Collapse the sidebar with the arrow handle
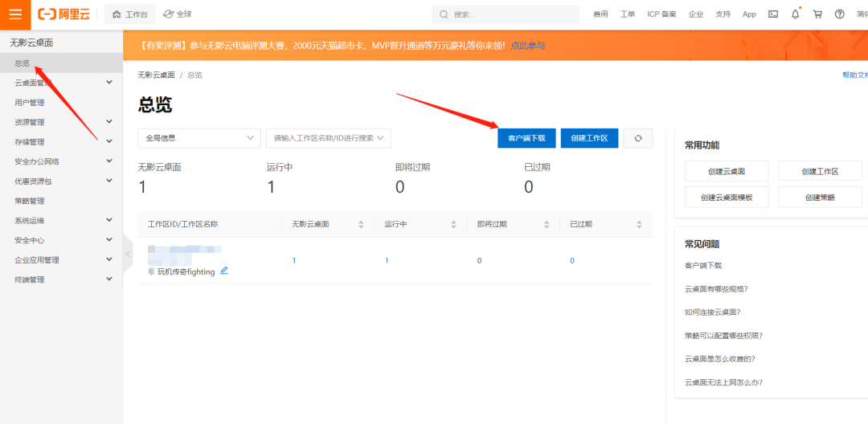This screenshot has height=424, width=868. 128,255
